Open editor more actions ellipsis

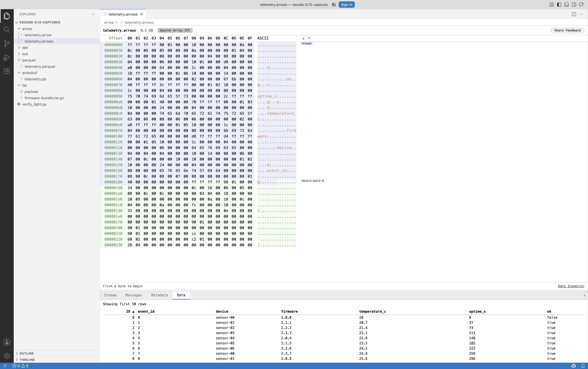tap(581, 14)
